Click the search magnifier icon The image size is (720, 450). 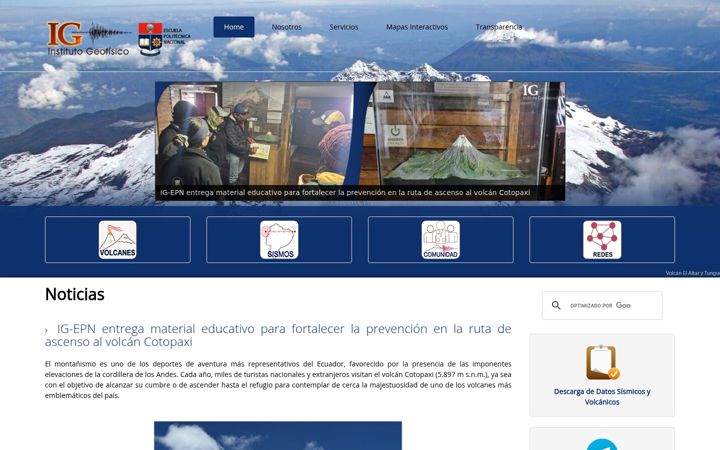click(556, 305)
